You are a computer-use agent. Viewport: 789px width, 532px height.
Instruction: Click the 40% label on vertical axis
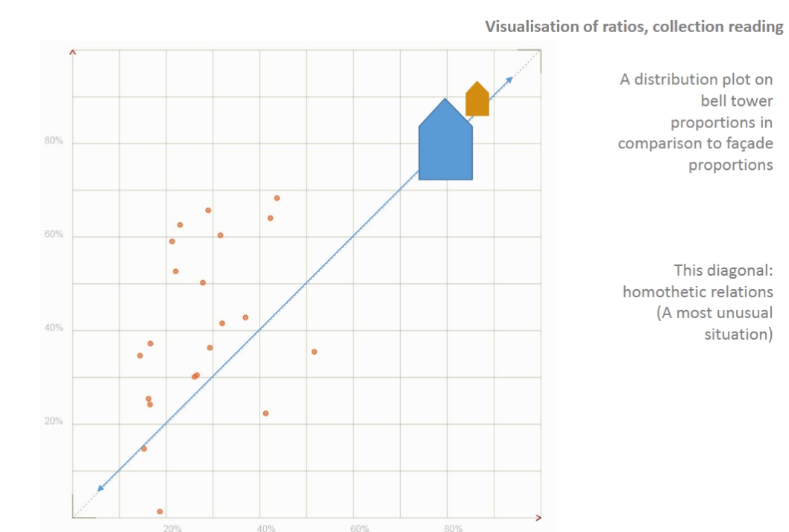click(x=54, y=328)
